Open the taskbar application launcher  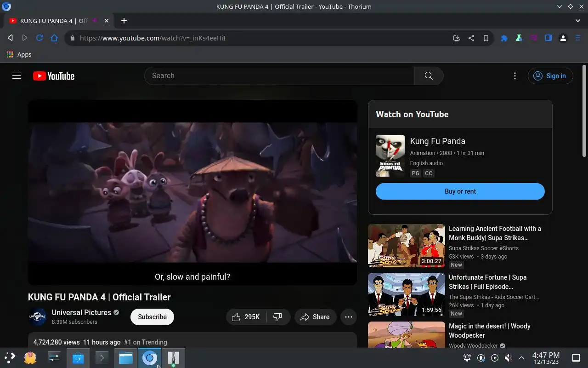[10, 357]
